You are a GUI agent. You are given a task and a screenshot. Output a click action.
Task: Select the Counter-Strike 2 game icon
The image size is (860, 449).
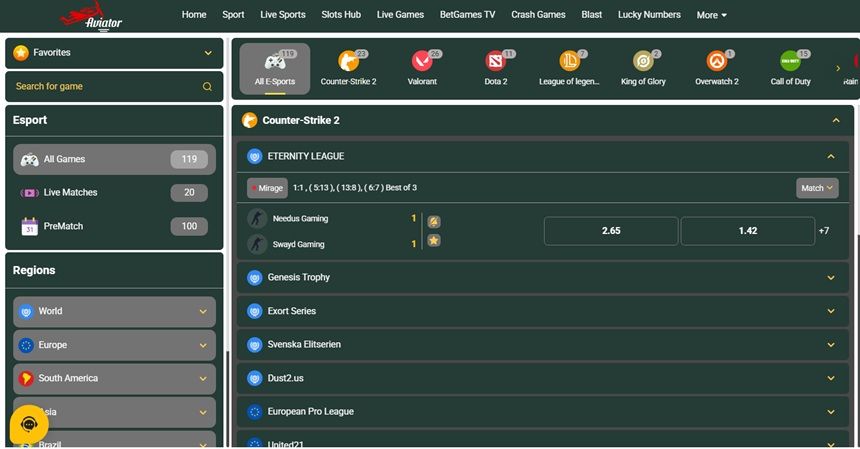point(348,62)
